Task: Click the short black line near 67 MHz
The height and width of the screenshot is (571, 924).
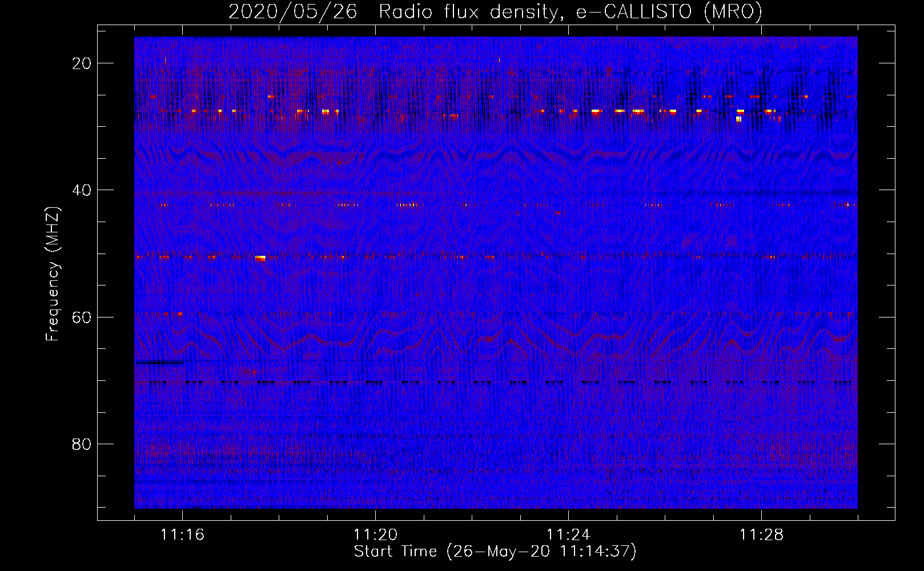Action: click(x=159, y=363)
